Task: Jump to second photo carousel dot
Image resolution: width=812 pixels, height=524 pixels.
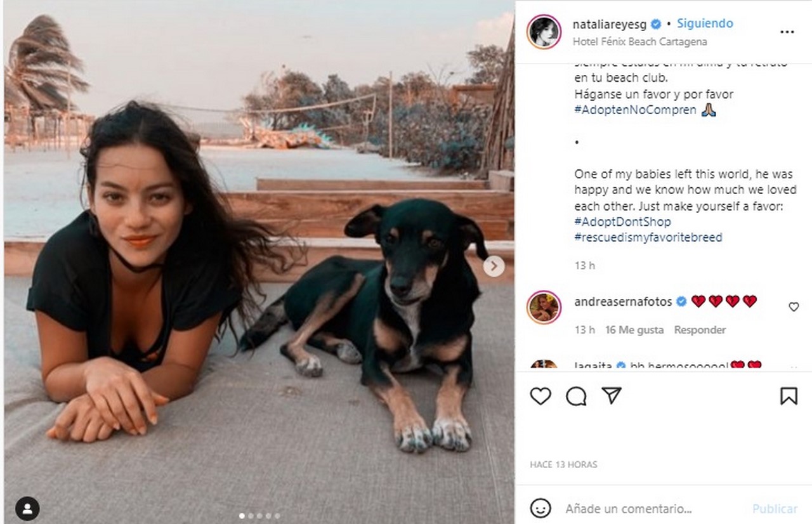Action: pos(251,516)
